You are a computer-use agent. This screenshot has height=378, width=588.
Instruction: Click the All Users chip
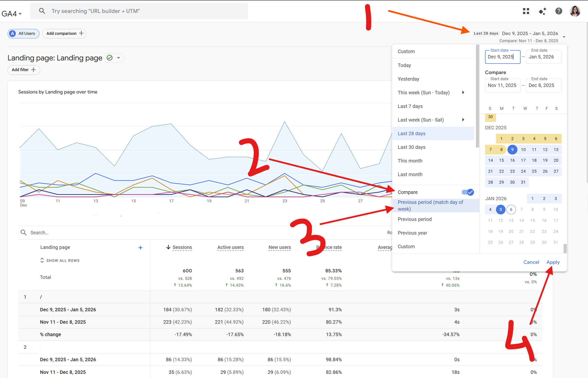click(23, 33)
